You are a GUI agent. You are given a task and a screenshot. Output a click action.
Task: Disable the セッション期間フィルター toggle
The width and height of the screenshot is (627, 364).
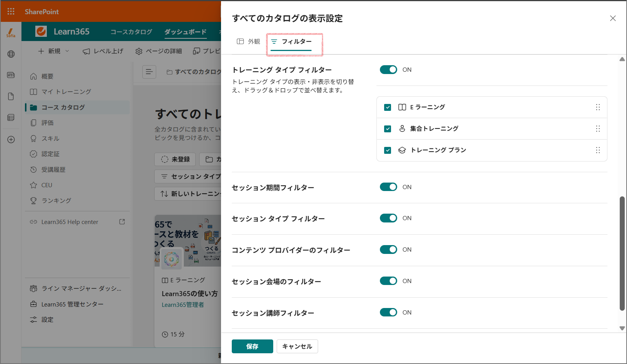[388, 187]
